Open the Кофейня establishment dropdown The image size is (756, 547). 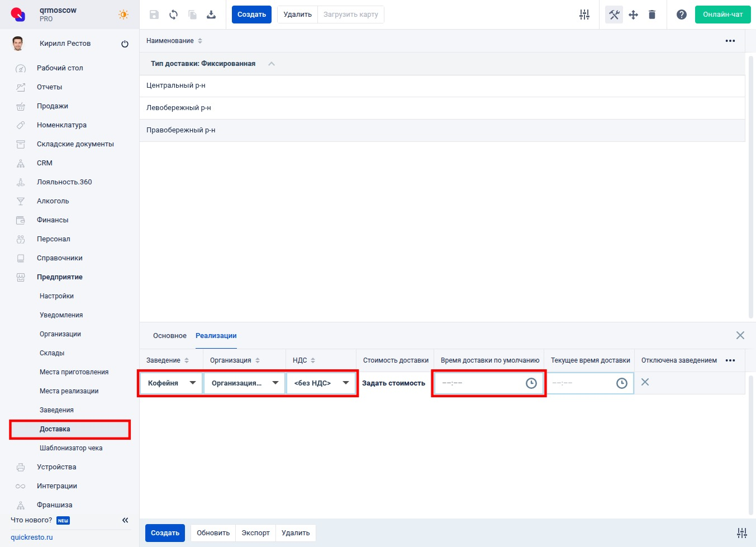pyautogui.click(x=171, y=383)
